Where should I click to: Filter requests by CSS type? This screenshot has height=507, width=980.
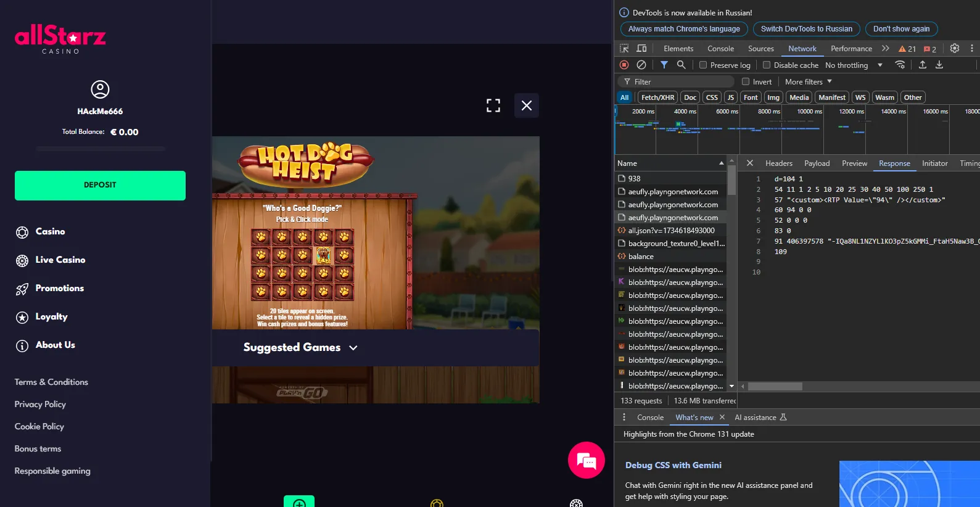[x=712, y=97]
